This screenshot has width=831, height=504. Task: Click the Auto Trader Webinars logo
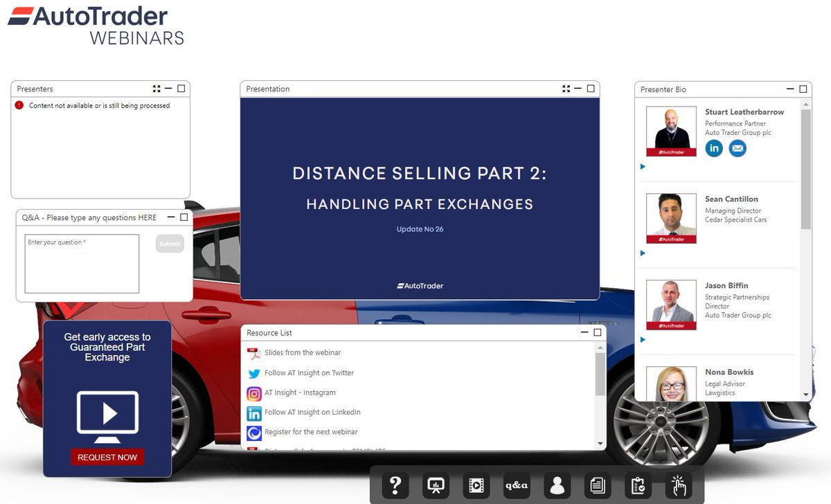[x=96, y=25]
